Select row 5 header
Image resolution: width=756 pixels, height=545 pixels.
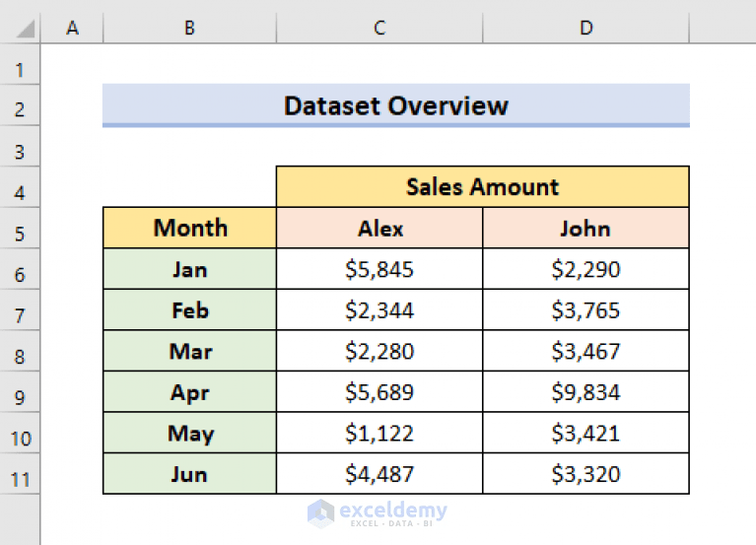pyautogui.click(x=20, y=234)
